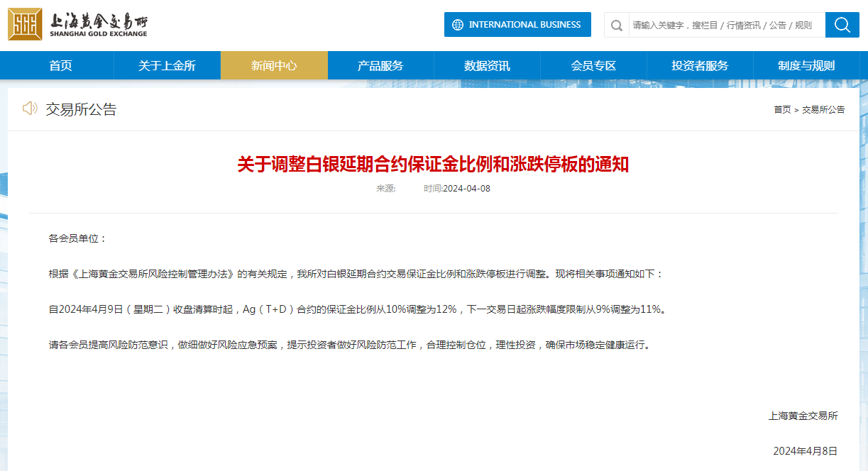Open the 会员专区 menu
The height and width of the screenshot is (471, 868).
pos(593,65)
